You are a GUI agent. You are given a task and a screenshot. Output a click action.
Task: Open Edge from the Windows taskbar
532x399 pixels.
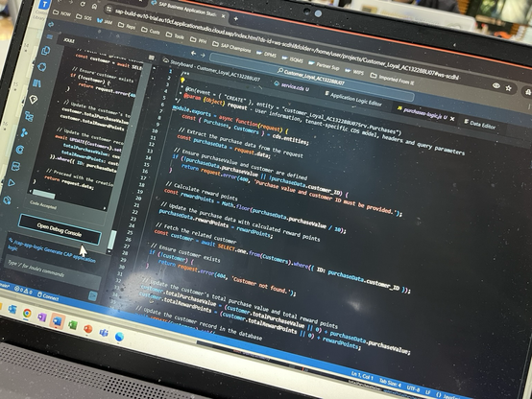[119, 337]
